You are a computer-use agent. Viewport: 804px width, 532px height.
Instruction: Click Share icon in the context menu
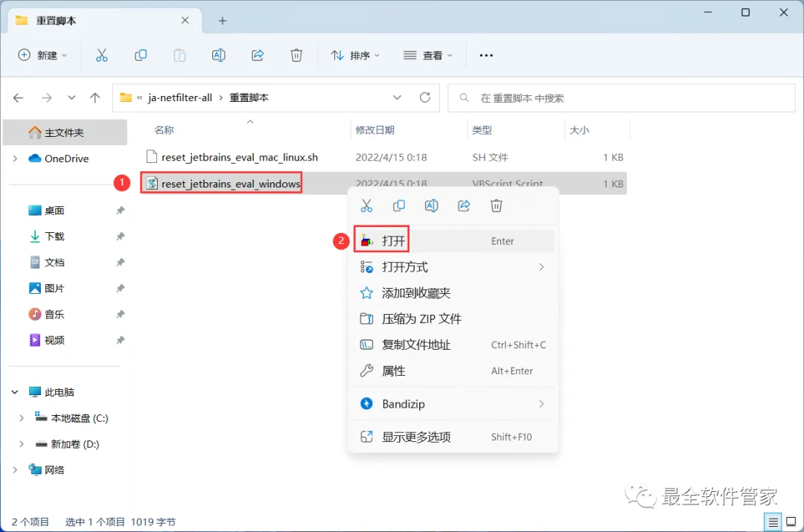464,206
